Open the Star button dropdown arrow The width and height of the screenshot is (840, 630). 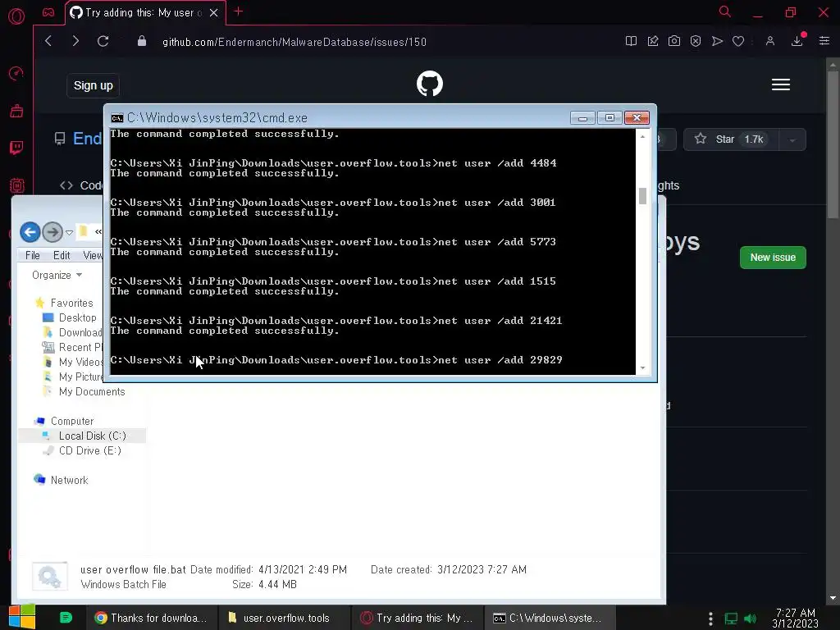pos(792,139)
